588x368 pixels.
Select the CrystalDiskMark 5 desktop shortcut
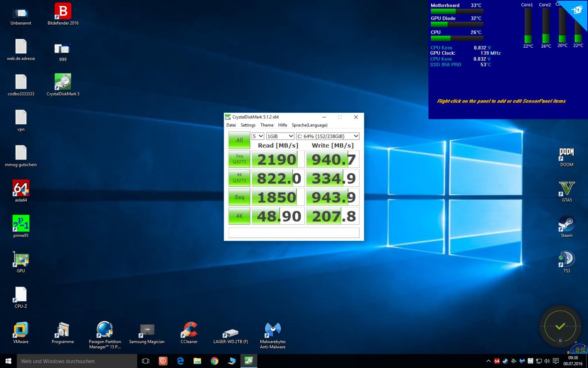pos(63,85)
